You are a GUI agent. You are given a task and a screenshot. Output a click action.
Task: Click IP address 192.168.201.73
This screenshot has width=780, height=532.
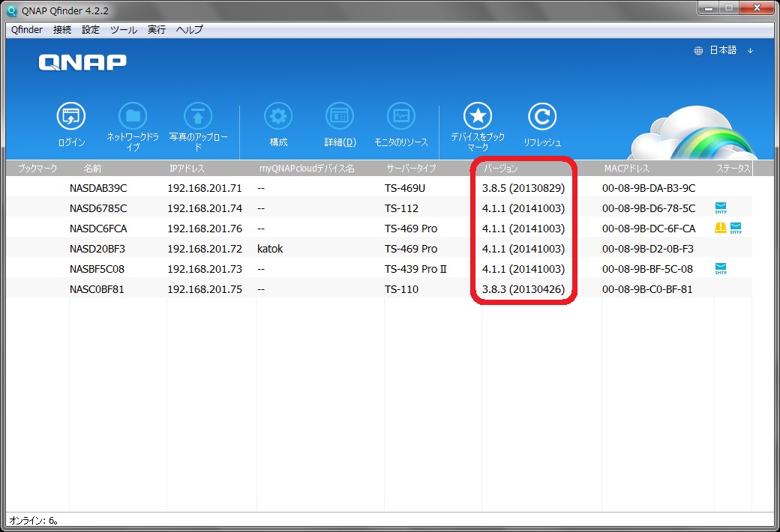tap(205, 269)
